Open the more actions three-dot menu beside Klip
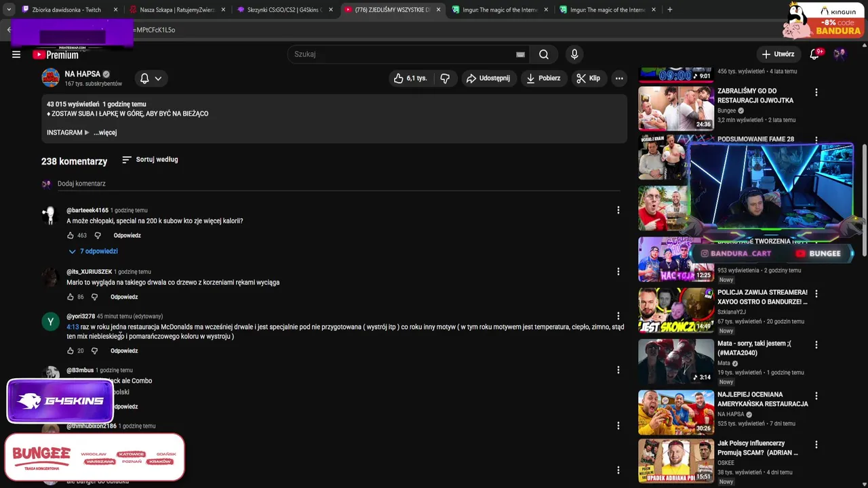This screenshot has width=868, height=488. [x=619, y=79]
